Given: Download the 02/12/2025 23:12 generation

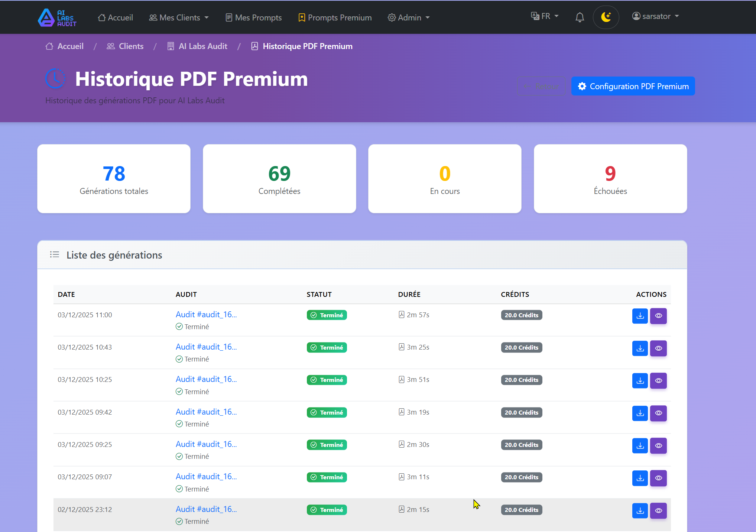Looking at the screenshot, I should pos(640,510).
